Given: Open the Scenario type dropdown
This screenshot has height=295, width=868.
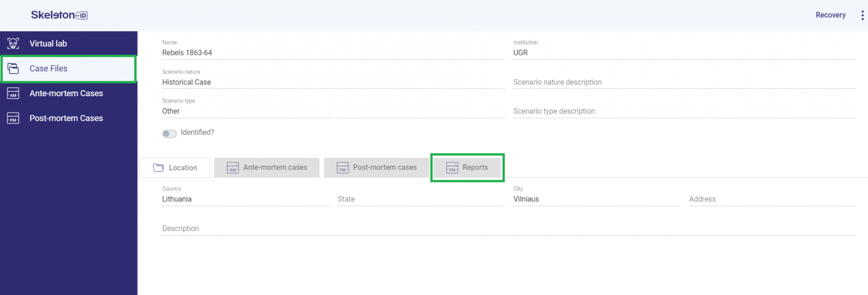Looking at the screenshot, I should 333,111.
